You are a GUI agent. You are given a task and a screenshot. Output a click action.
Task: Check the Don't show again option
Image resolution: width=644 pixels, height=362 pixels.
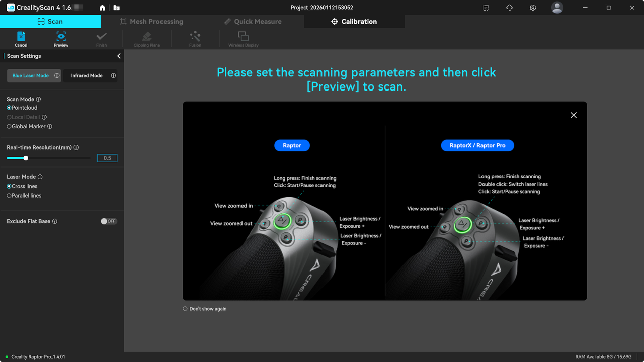point(185,309)
